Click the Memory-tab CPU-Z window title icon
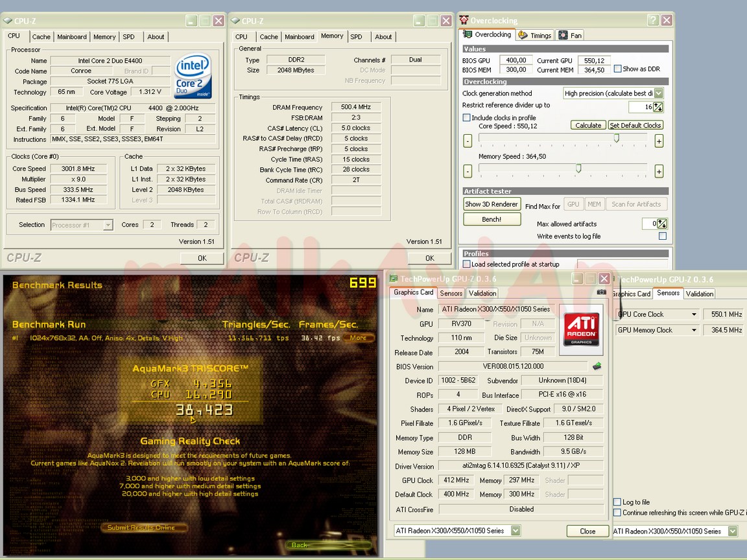Screen dimensions: 747x560 tap(235, 21)
